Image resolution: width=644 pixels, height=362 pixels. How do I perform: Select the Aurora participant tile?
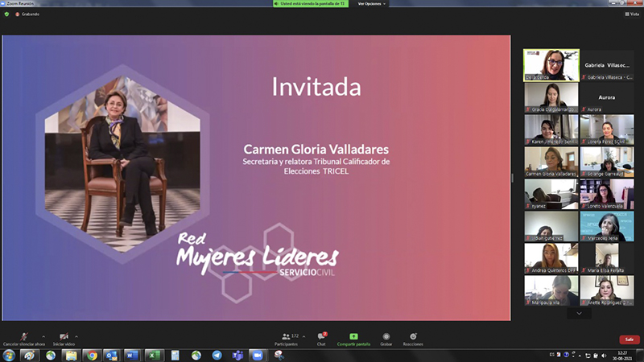(x=607, y=97)
